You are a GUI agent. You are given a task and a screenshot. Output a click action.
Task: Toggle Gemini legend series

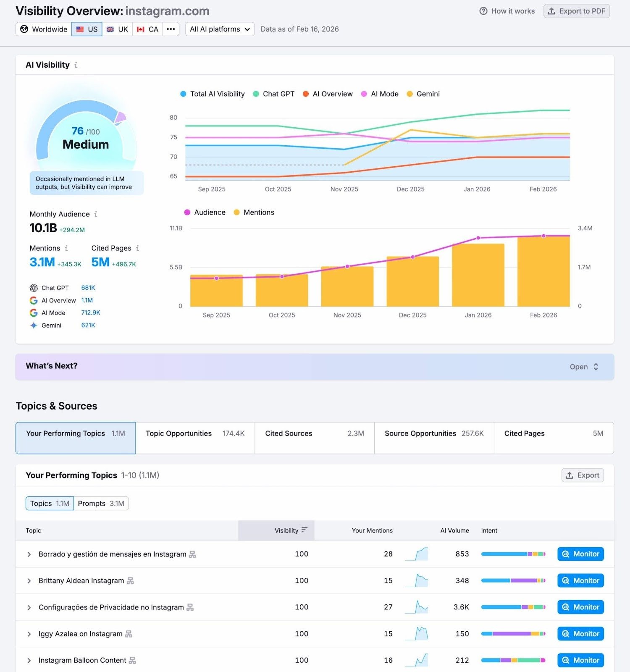tap(423, 94)
